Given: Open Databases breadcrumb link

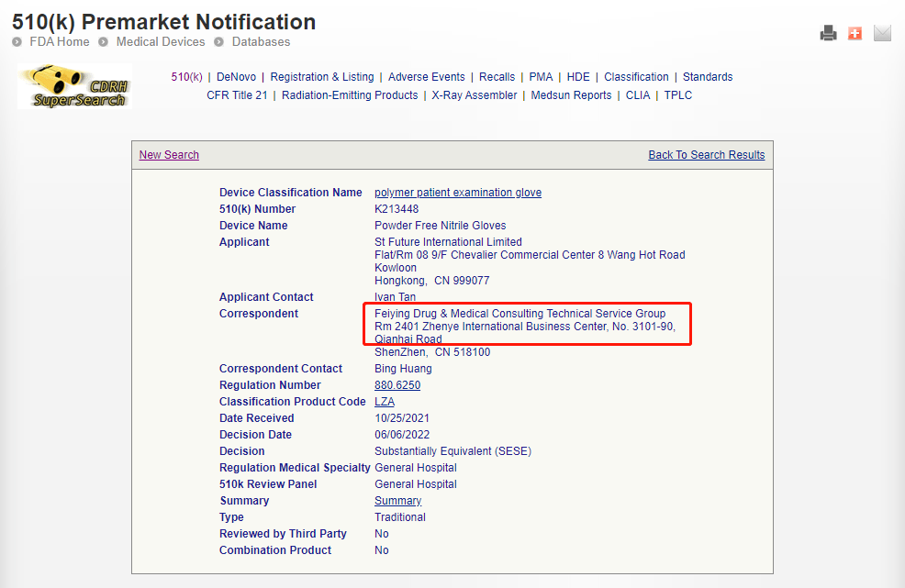Looking at the screenshot, I should click(x=261, y=42).
